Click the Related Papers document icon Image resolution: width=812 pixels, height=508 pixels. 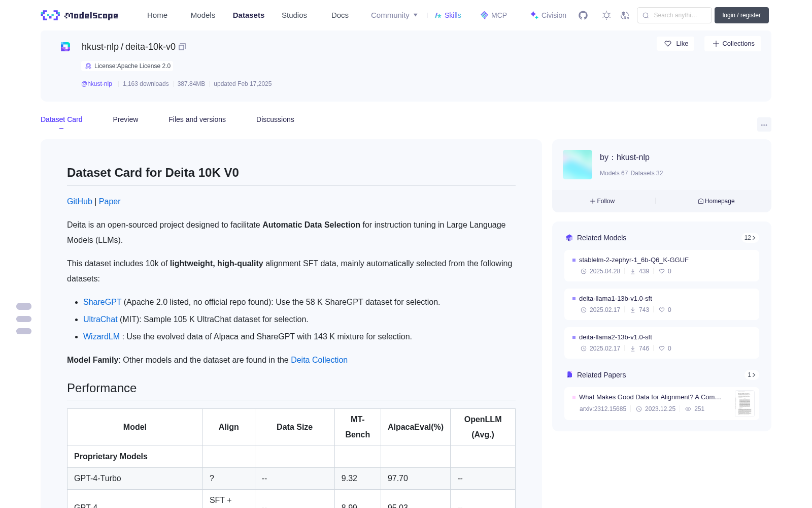569,375
